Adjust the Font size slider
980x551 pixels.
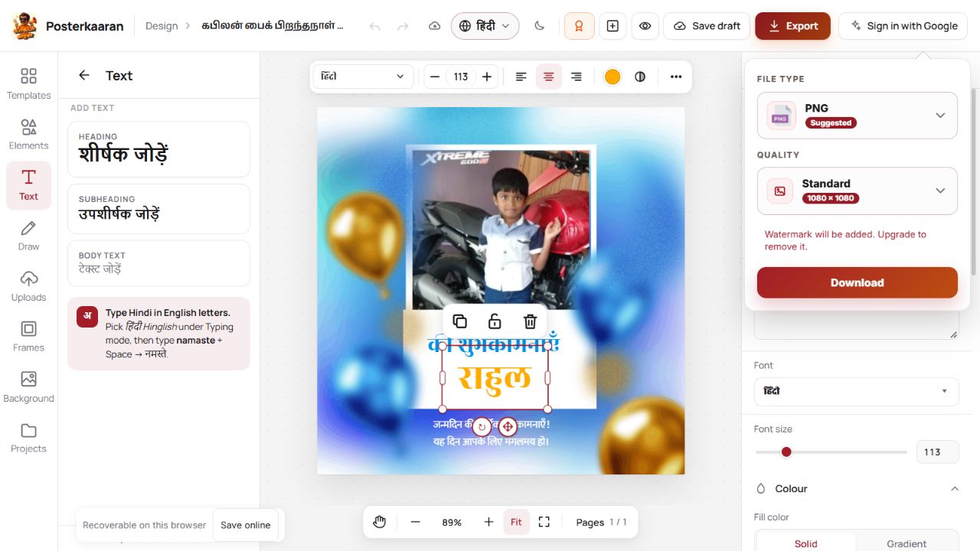click(x=831, y=452)
